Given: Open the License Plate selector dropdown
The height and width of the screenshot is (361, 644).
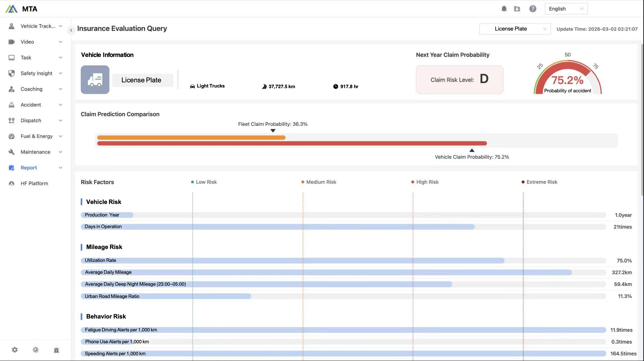Looking at the screenshot, I should [515, 29].
